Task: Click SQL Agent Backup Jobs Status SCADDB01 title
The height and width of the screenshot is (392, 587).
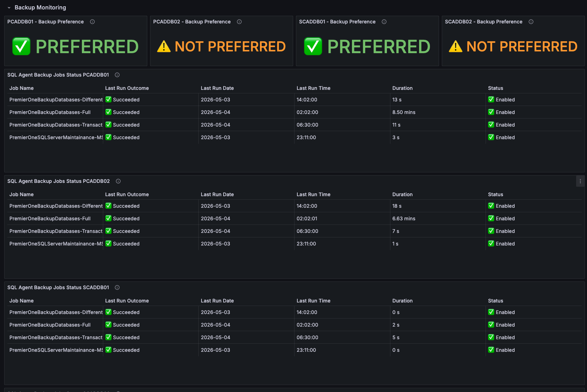Action: point(58,287)
